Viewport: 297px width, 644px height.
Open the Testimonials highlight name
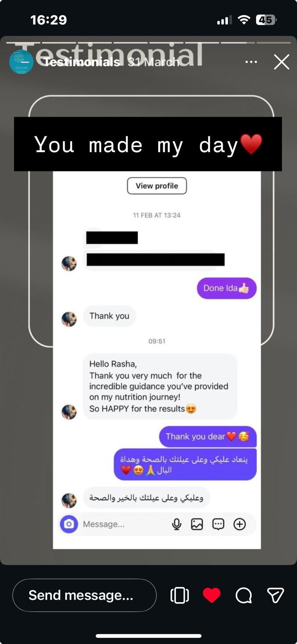pos(82,62)
